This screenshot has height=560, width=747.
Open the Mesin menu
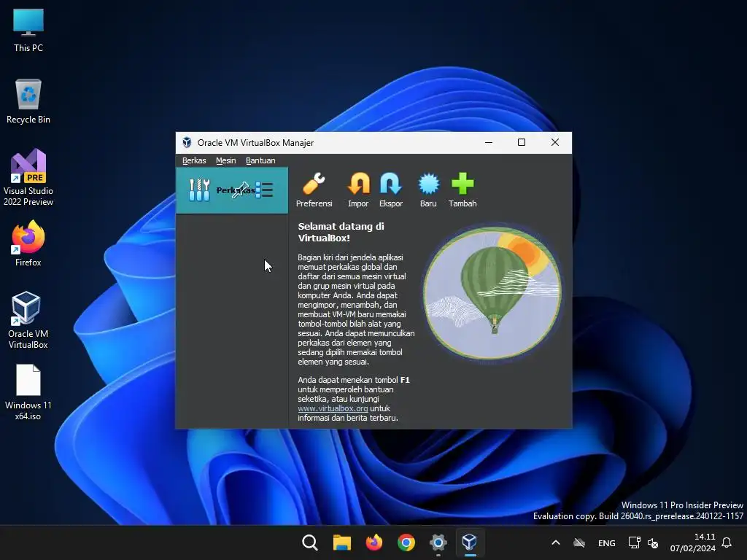pyautogui.click(x=226, y=160)
